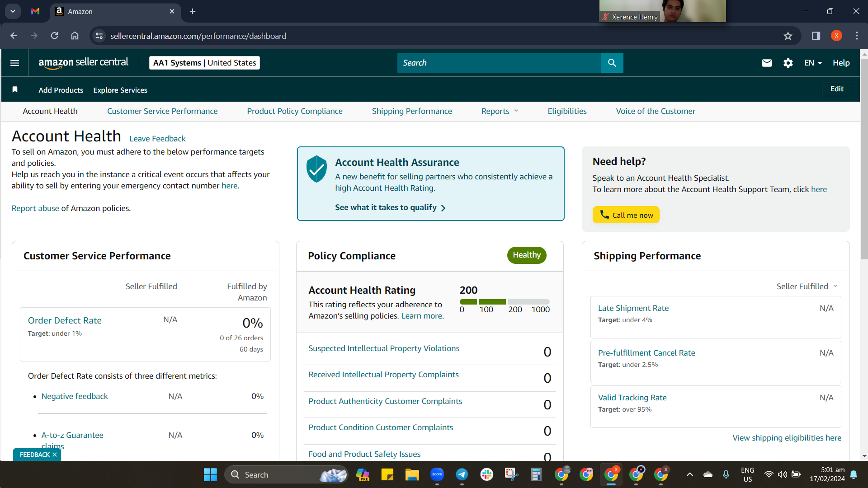Click the Amazon Seller Central logo

click(x=84, y=63)
